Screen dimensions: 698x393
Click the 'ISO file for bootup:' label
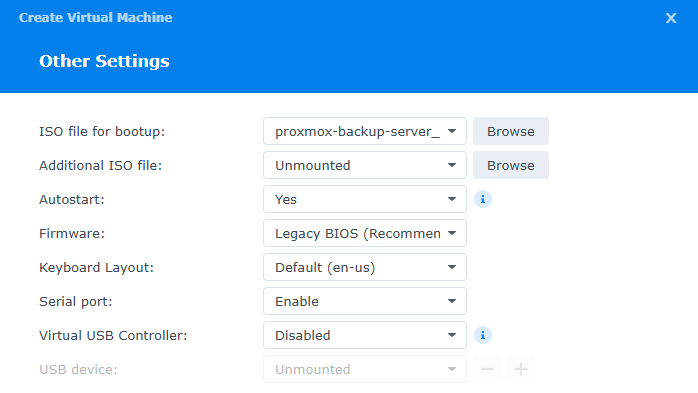click(102, 131)
